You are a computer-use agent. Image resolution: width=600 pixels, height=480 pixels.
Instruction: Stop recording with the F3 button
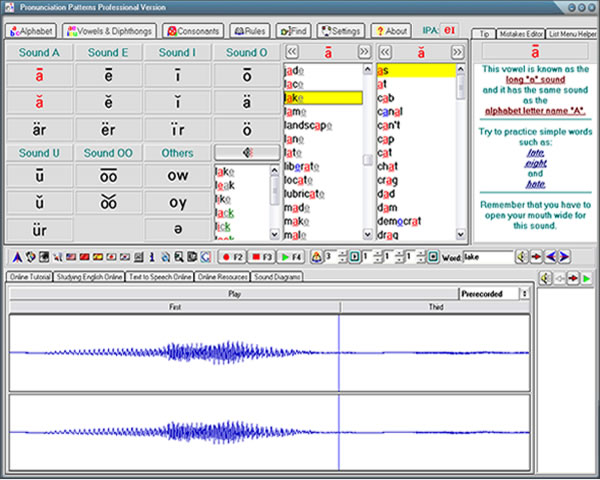click(262, 257)
